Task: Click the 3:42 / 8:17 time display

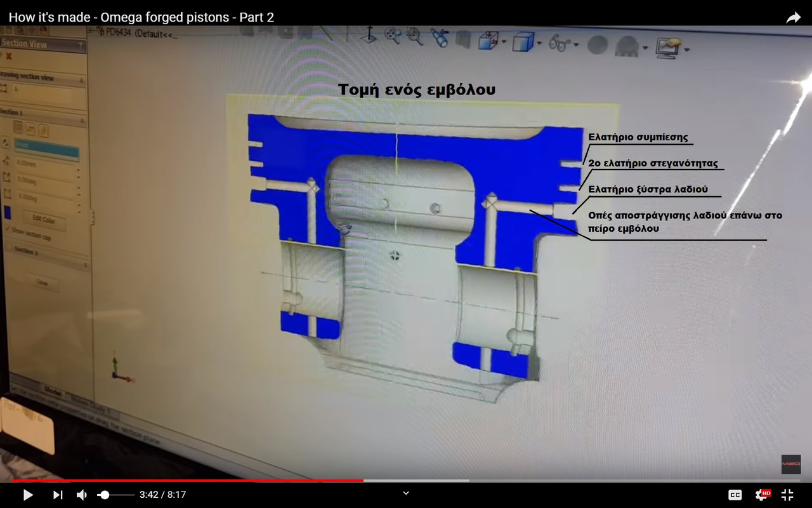Action: pyautogui.click(x=162, y=495)
